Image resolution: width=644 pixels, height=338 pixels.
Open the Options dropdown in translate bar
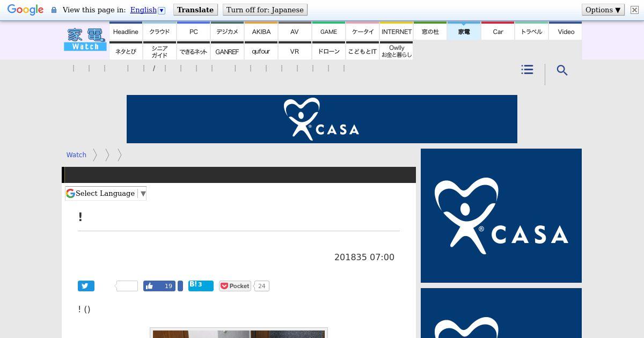[603, 10]
